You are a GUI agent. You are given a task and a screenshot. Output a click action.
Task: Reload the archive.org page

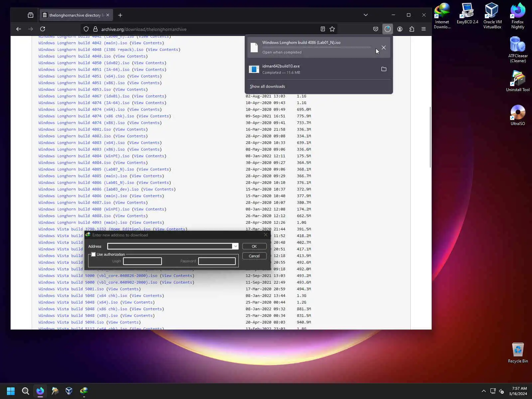[x=43, y=29]
